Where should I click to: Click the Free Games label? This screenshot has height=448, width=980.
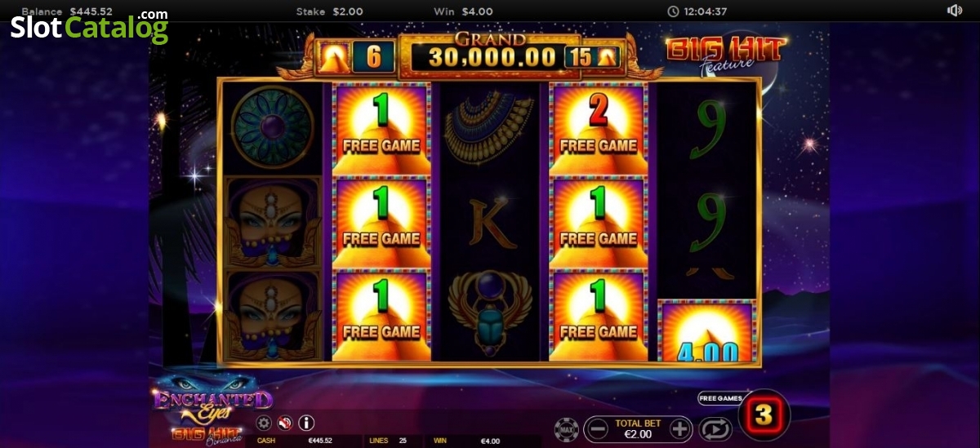click(720, 398)
